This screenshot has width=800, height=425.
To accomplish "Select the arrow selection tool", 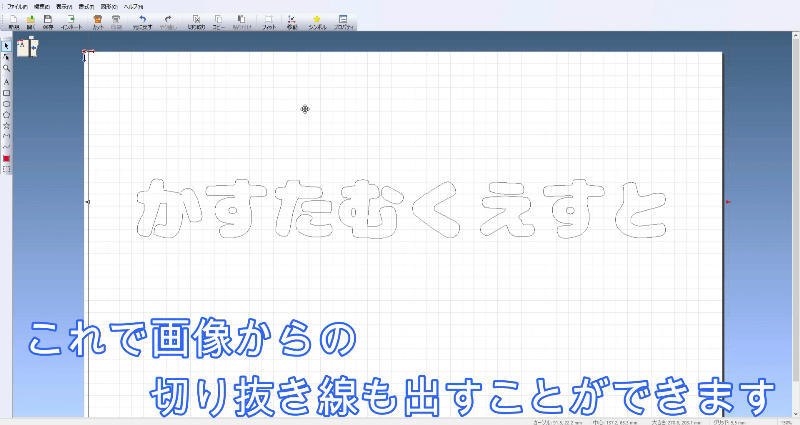I will point(6,46).
